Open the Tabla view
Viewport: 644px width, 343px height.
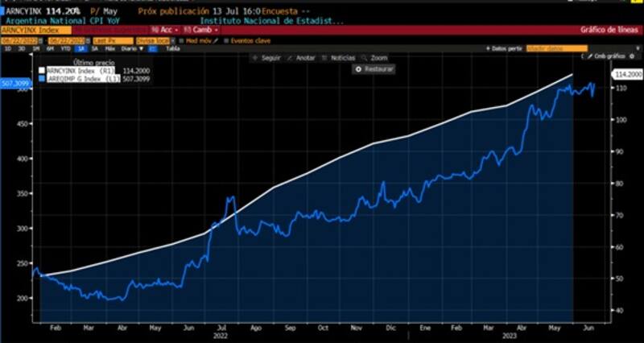pos(172,48)
